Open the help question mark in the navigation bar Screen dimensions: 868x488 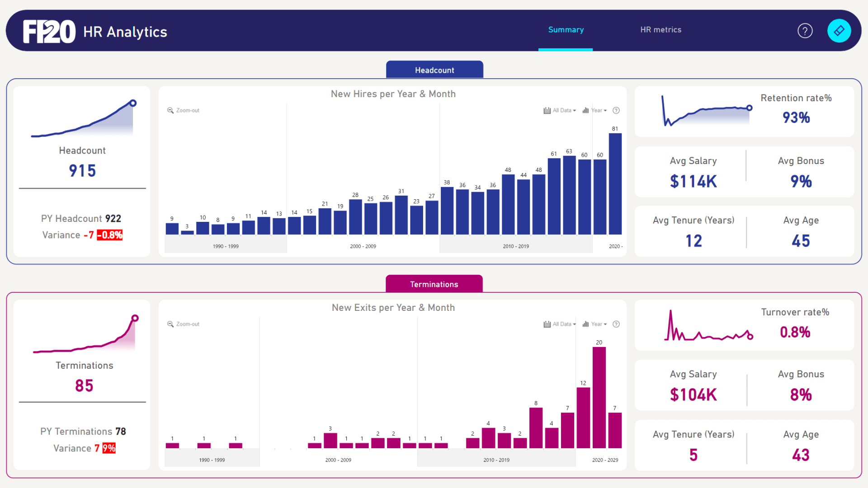tap(805, 30)
